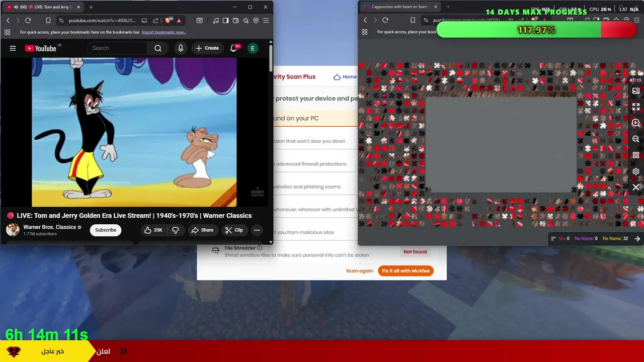Open apps grid icon on YouTube bookmarks bar

tap(7, 32)
